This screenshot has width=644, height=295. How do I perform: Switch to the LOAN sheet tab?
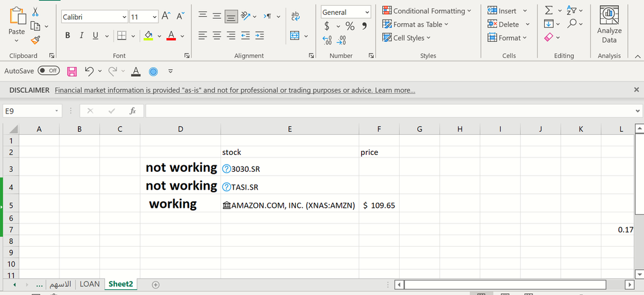pyautogui.click(x=90, y=284)
